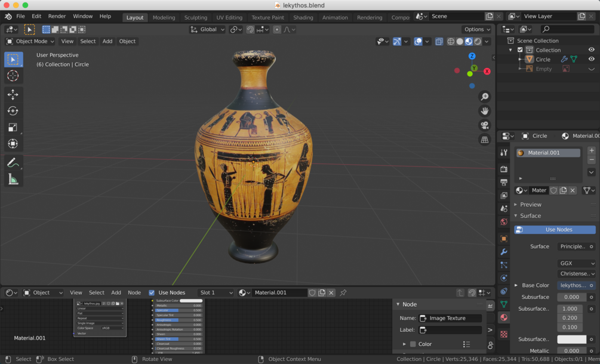Add a material slot with plus button
The image size is (600, 364).
[x=591, y=150]
